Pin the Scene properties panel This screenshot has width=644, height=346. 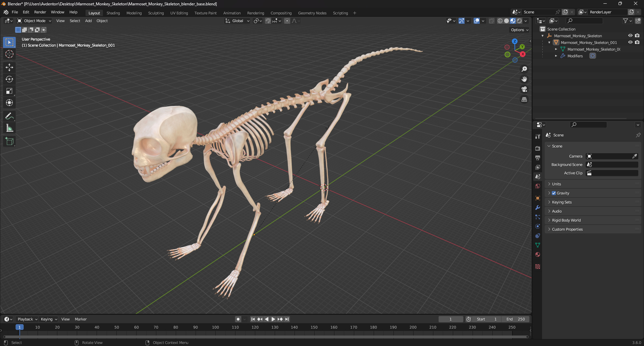(x=638, y=135)
